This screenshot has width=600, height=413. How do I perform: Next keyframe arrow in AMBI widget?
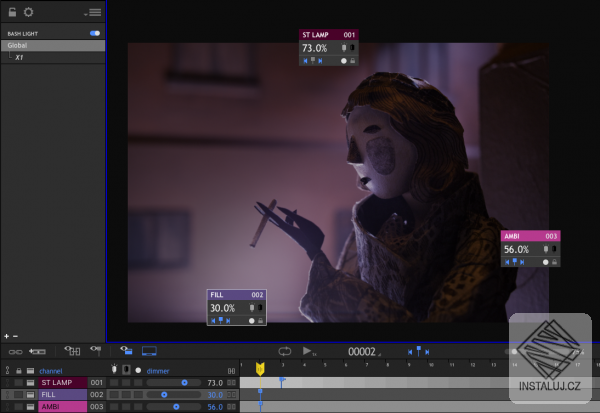pos(522,262)
